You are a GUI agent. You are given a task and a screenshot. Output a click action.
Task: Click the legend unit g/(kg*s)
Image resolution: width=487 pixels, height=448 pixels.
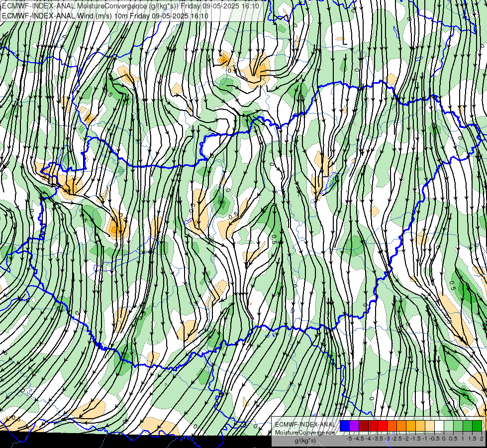305,441
